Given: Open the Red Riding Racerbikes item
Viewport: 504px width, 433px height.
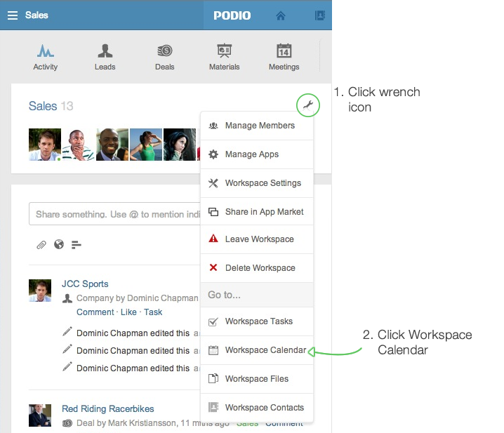Looking at the screenshot, I should [107, 409].
